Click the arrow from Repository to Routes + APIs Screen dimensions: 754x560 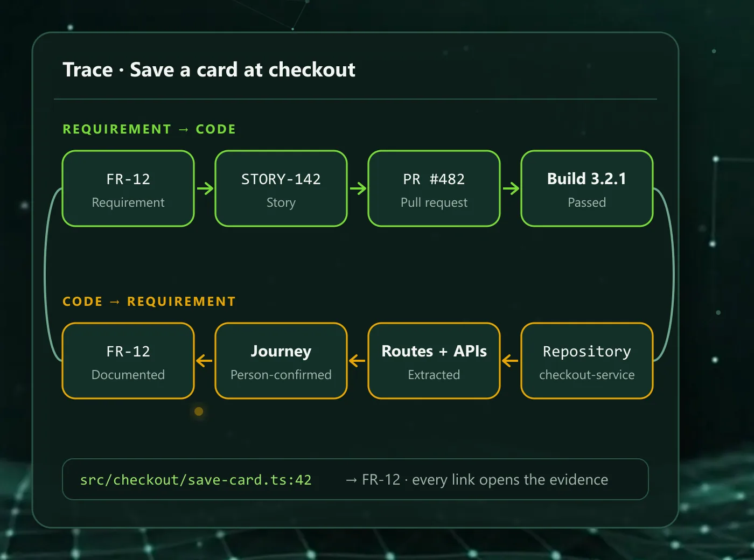pyautogui.click(x=510, y=361)
